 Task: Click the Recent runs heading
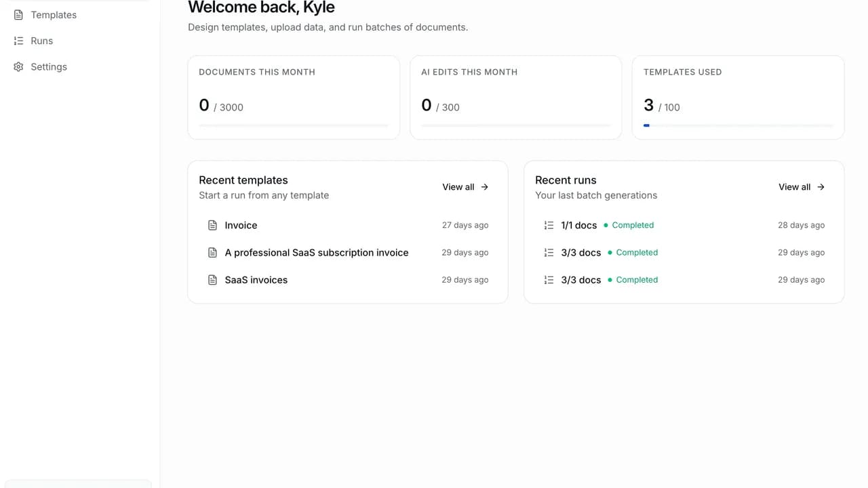point(566,180)
